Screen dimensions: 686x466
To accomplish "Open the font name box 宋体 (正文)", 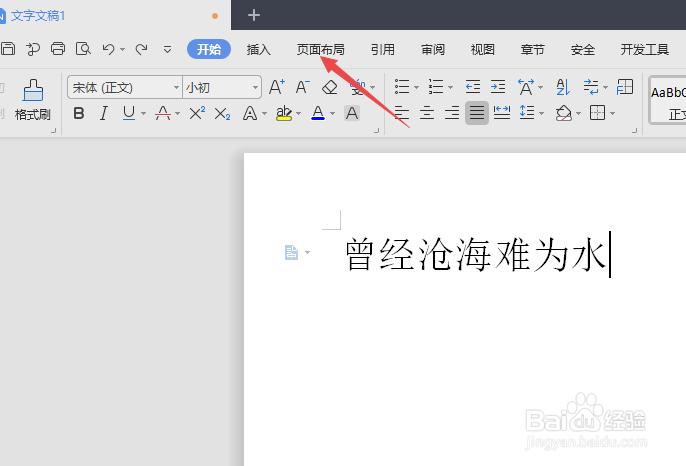I will click(125, 88).
